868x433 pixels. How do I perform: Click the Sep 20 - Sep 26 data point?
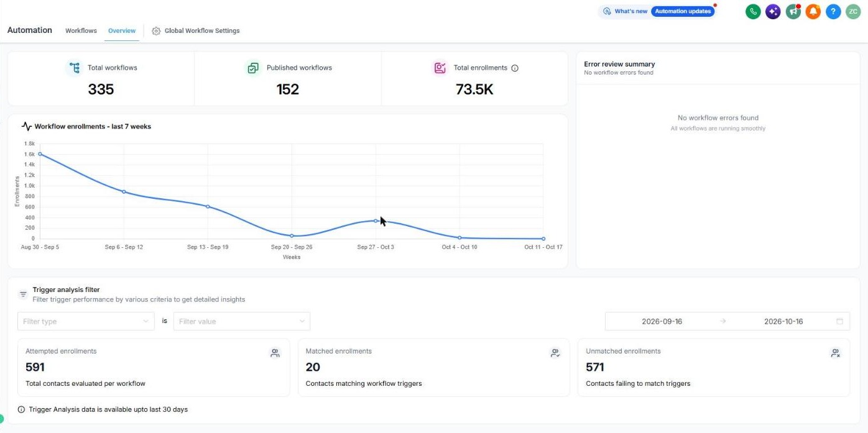click(292, 235)
